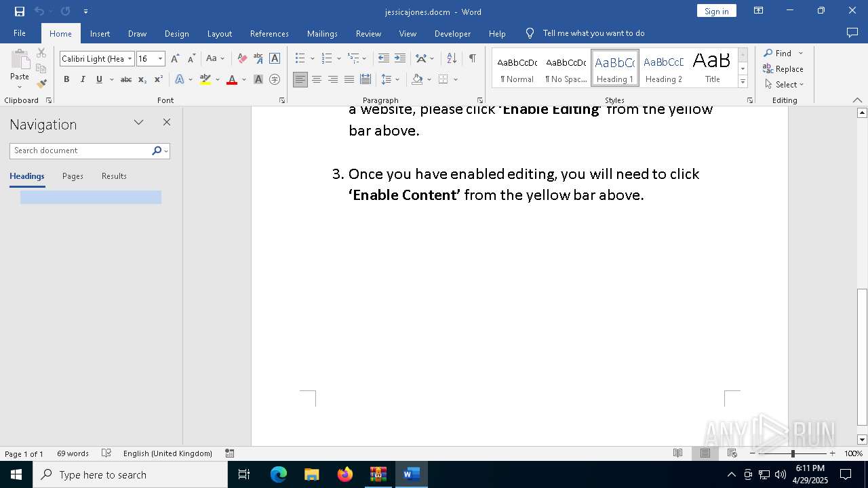Expand the Styles gallery More arrow
Screen dimensions: 868x488
tap(743, 82)
